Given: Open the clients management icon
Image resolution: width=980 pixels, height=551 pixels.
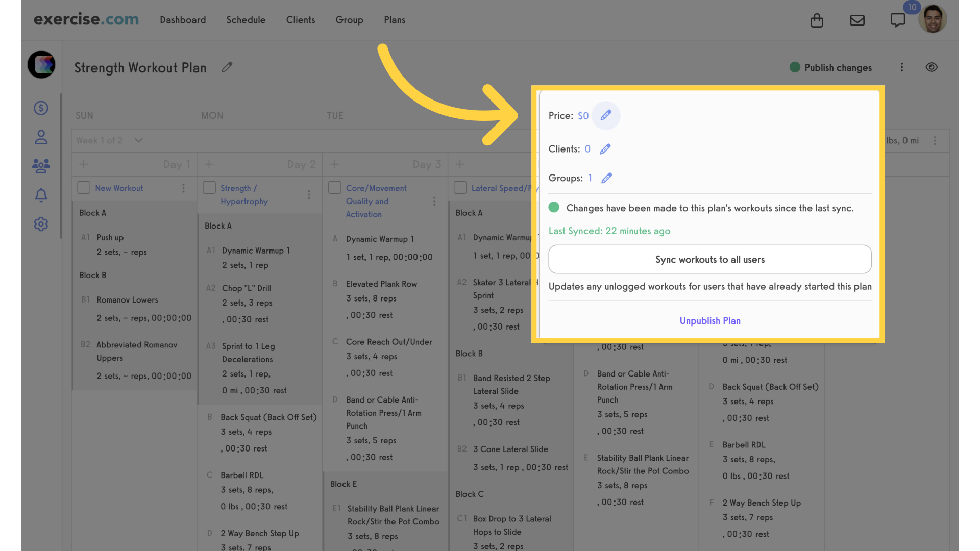Looking at the screenshot, I should pos(40,137).
